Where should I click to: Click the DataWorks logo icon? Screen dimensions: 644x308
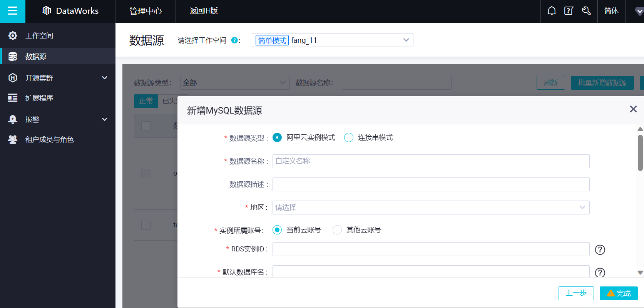47,11
